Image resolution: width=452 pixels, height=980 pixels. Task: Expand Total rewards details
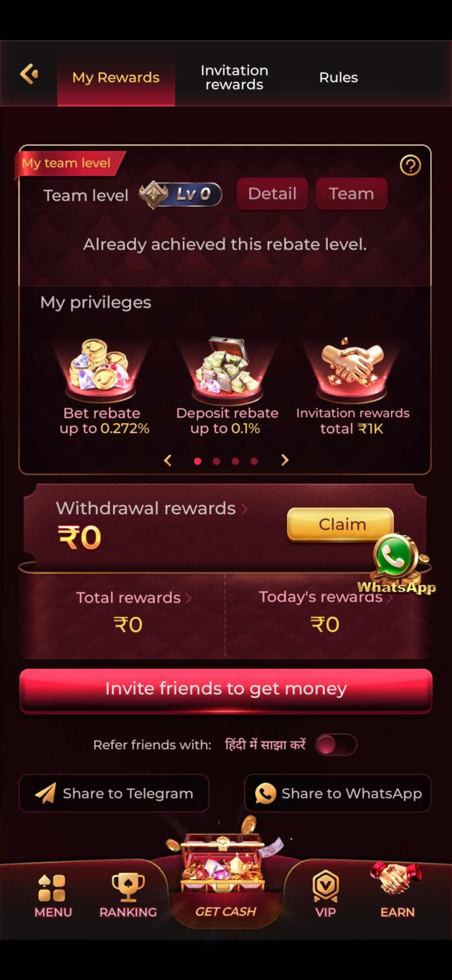coord(134,598)
